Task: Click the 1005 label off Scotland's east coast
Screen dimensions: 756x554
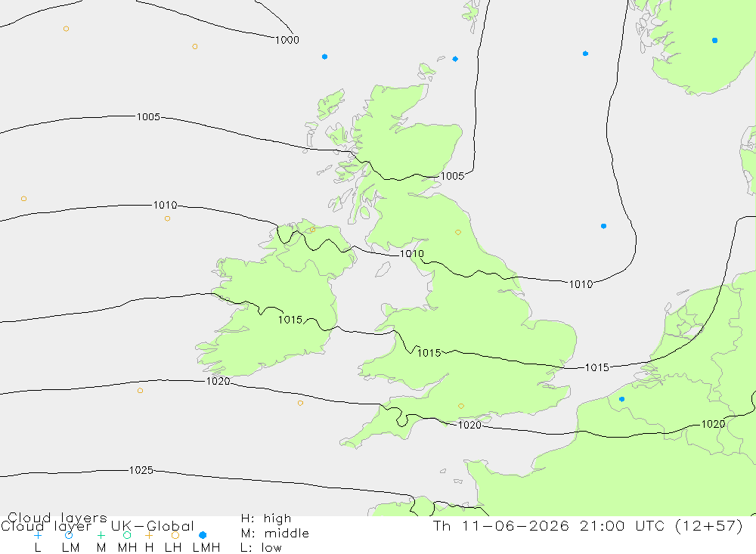Action: [452, 176]
